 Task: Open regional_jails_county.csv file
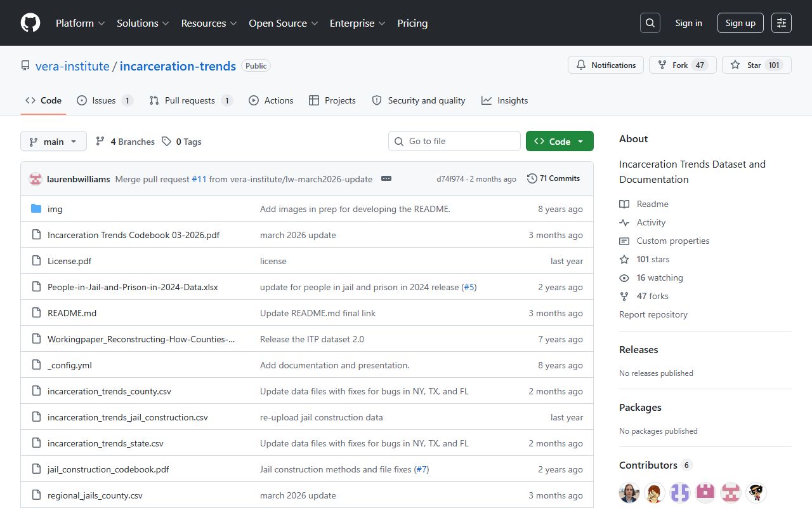click(x=95, y=495)
